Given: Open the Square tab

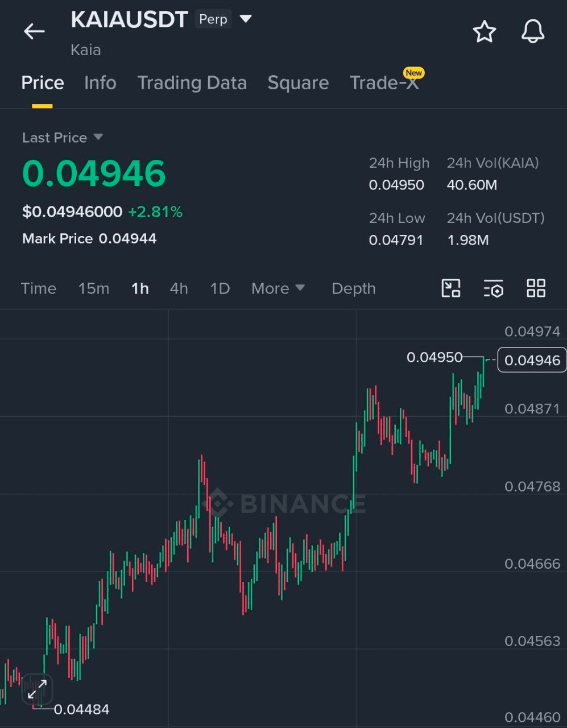Looking at the screenshot, I should 298,82.
